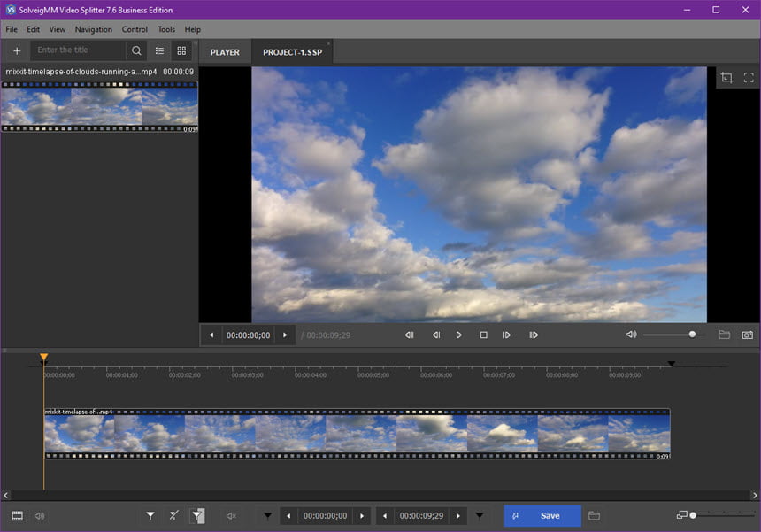Adjust the player volume slider
The width and height of the screenshot is (761, 532).
[x=674, y=335]
